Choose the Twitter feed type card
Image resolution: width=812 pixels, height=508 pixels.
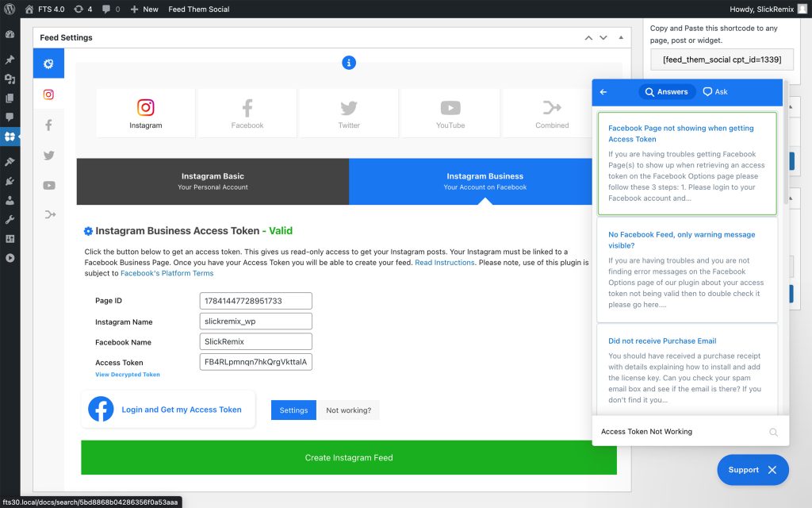(x=349, y=113)
